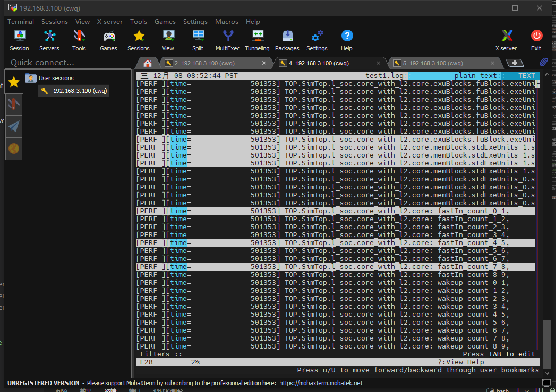Open the Sessions menu
Screen dimensions: 556x392
55,22
